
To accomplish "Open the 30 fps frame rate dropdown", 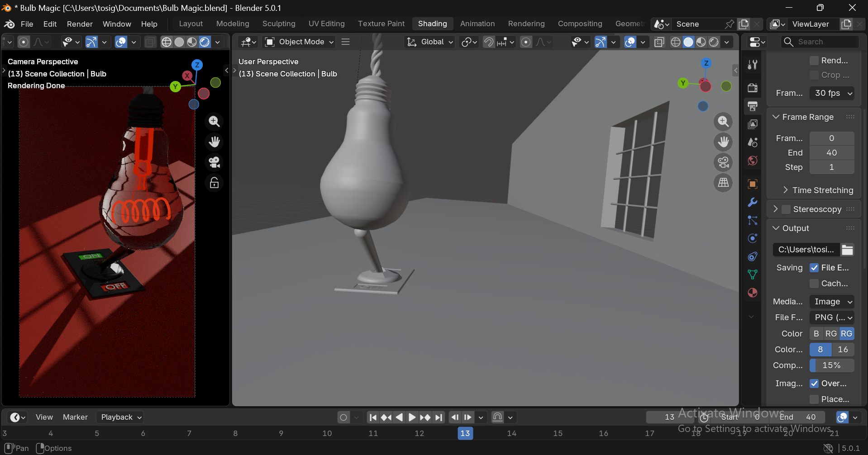I will 832,93.
